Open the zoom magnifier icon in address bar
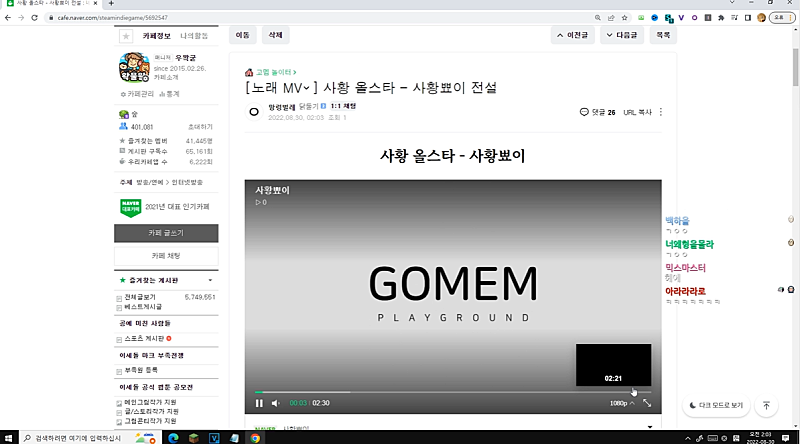 [597, 17]
